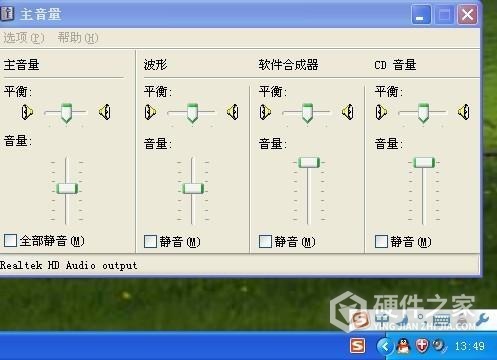Click right speaker icon under 主音量 balance
Viewport: 497px width, 360px height.
click(x=105, y=112)
